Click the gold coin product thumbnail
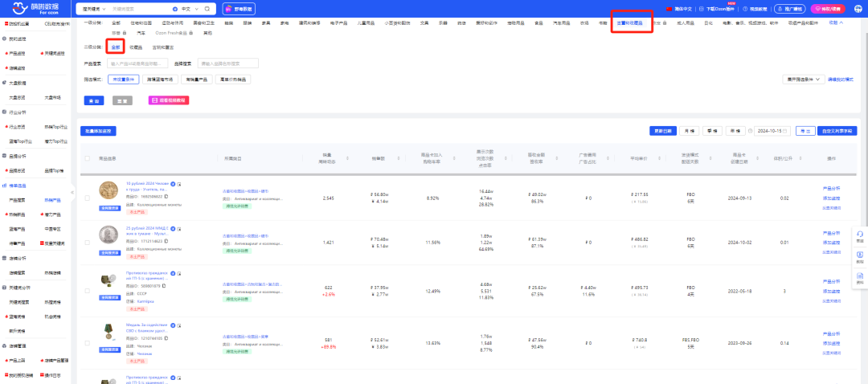The image size is (868, 384). [x=109, y=191]
